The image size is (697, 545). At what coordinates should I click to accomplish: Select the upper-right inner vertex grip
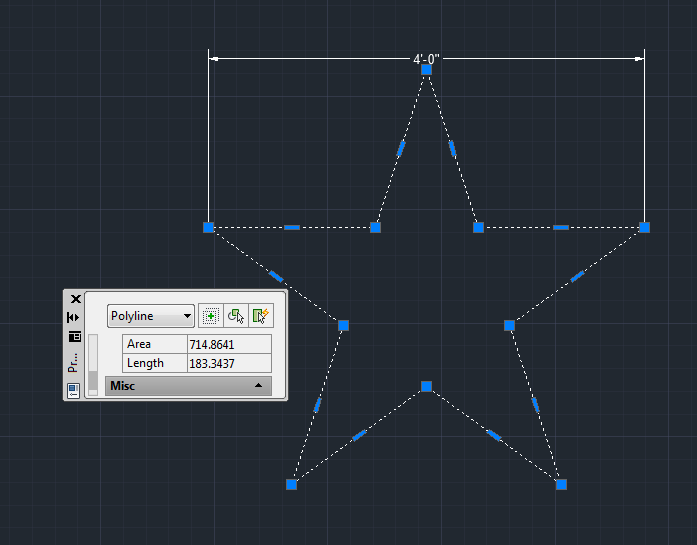(478, 228)
